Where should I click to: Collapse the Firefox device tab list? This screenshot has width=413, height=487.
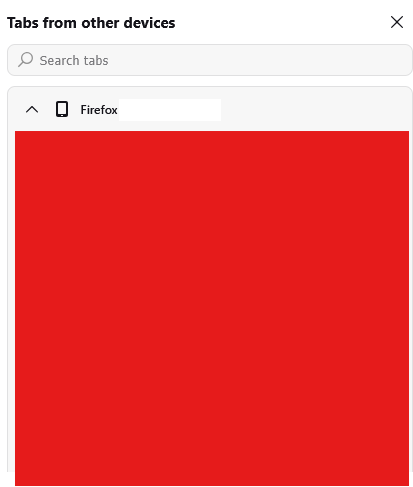pos(32,109)
